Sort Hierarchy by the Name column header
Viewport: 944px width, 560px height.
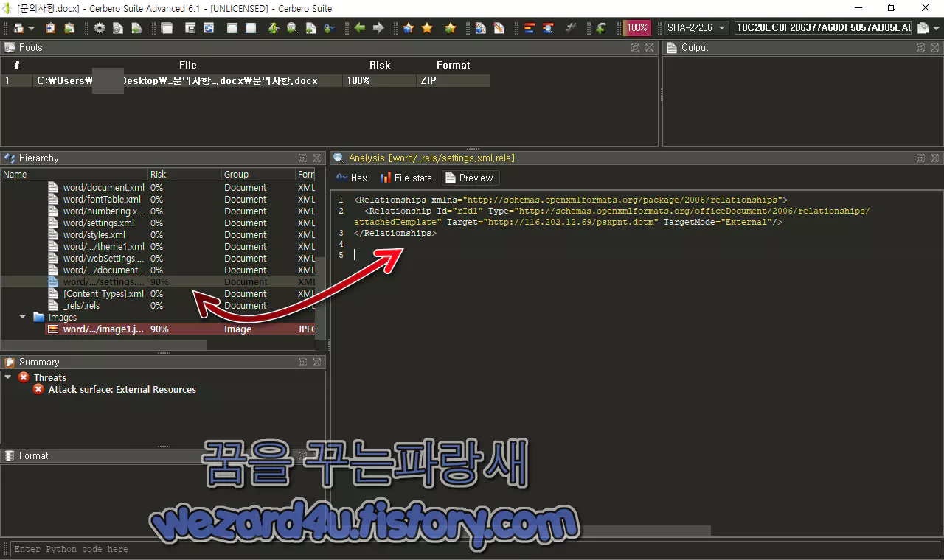74,175
